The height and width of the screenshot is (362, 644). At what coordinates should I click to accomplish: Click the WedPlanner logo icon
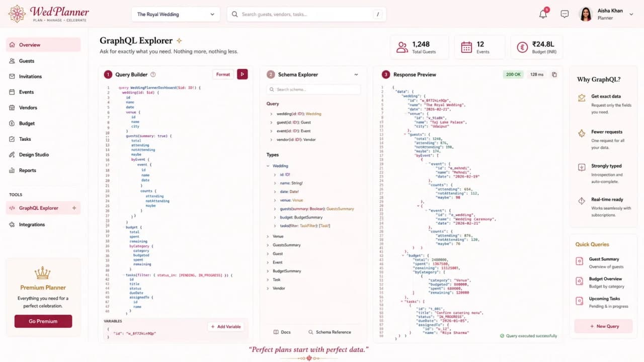[x=17, y=14]
